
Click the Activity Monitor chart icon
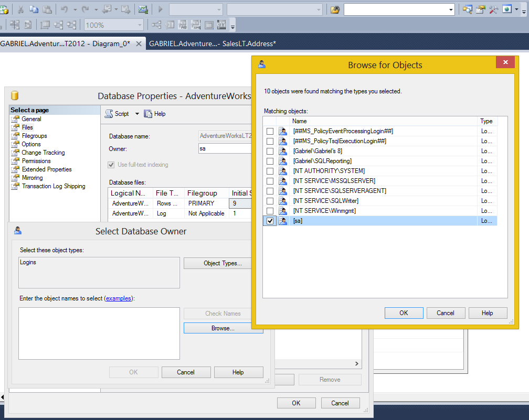(143, 9)
